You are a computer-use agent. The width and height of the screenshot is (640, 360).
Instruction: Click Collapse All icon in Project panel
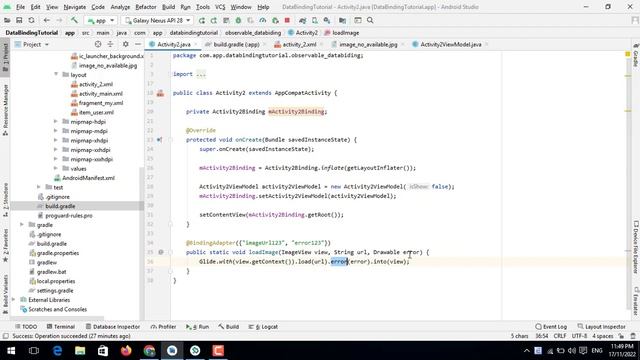click(110, 44)
